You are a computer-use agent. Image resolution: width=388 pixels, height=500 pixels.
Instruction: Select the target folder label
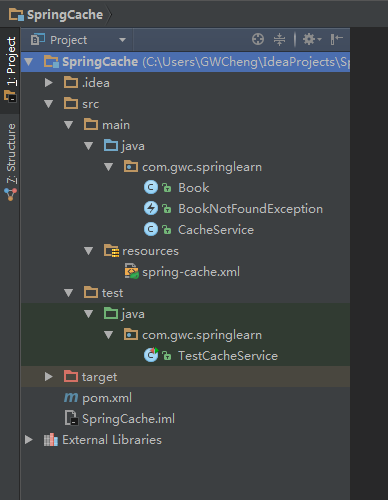[99, 377]
